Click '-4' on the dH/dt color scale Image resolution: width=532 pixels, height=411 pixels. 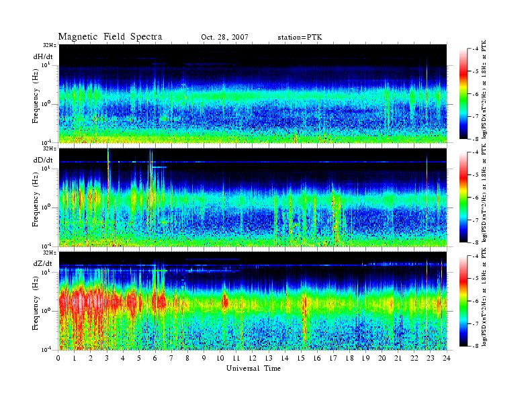tap(476, 49)
